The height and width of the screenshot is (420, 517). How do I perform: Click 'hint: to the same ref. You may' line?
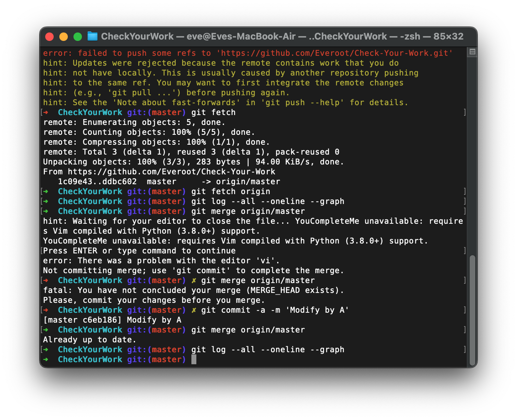(223, 83)
